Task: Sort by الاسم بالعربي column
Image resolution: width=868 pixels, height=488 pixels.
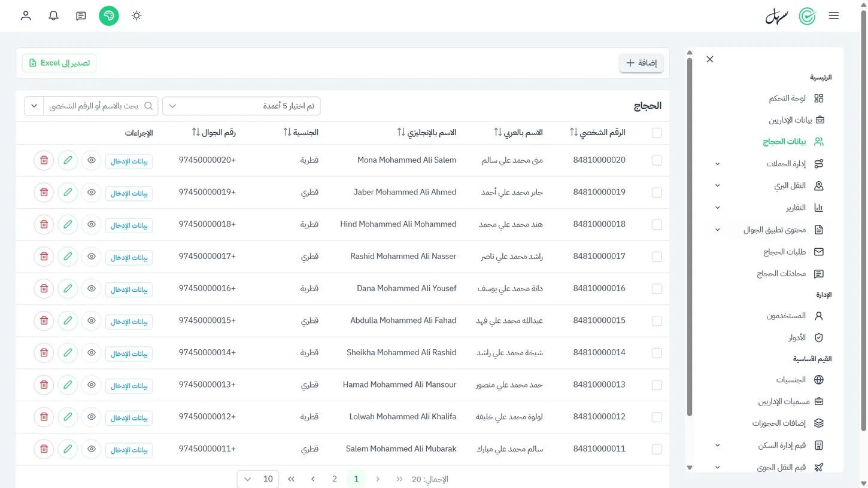Action: coord(497,132)
